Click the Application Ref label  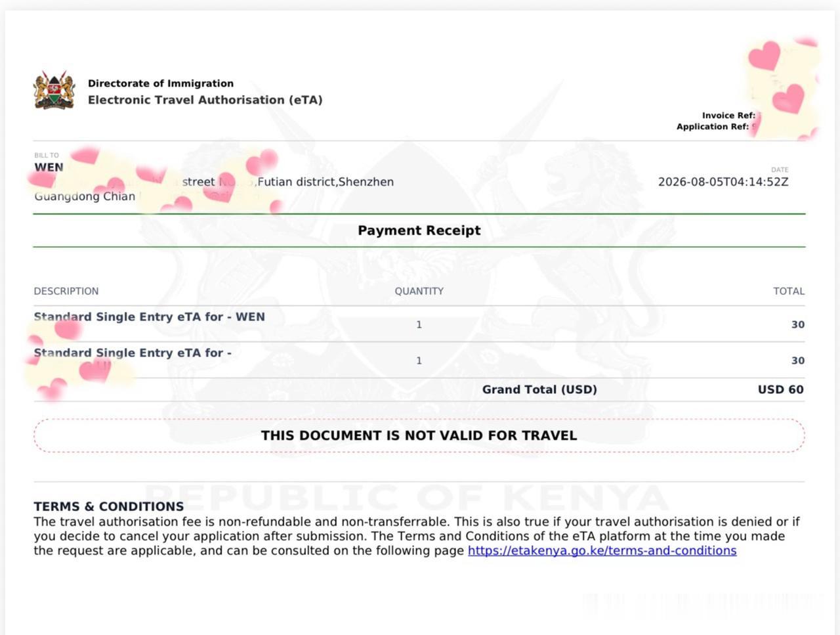click(x=713, y=127)
